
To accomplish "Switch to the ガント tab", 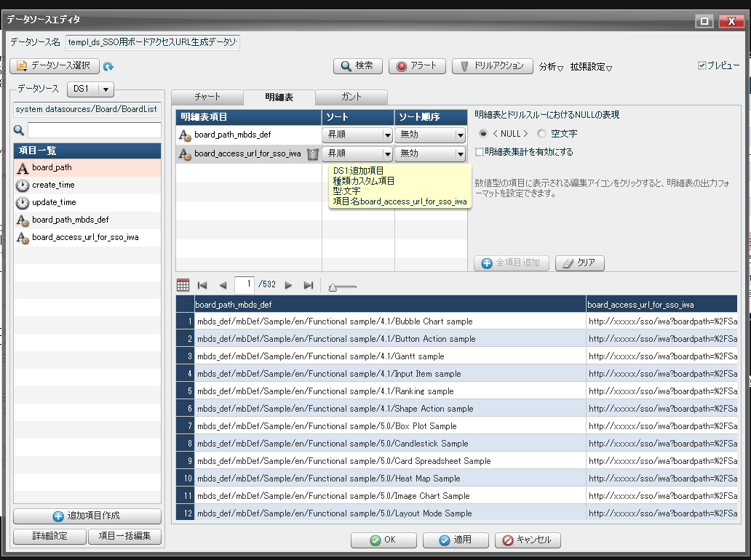I will [351, 97].
